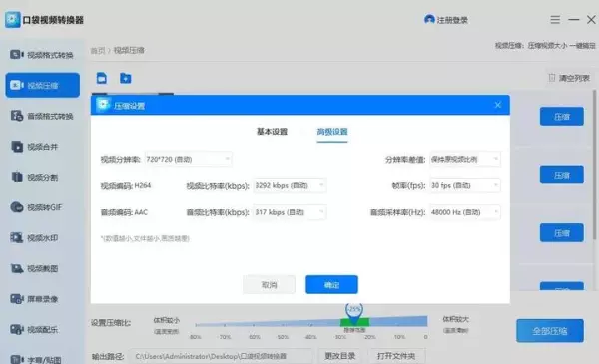Click the add file icon
This screenshot has width=599, height=364.
tap(102, 78)
